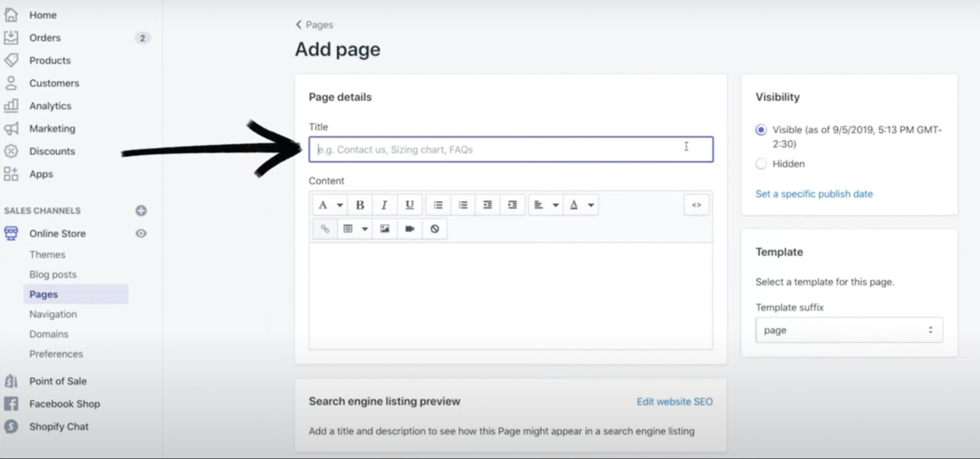Open Discounts from the sidebar
The width and height of the screenshot is (980, 459).
point(52,151)
